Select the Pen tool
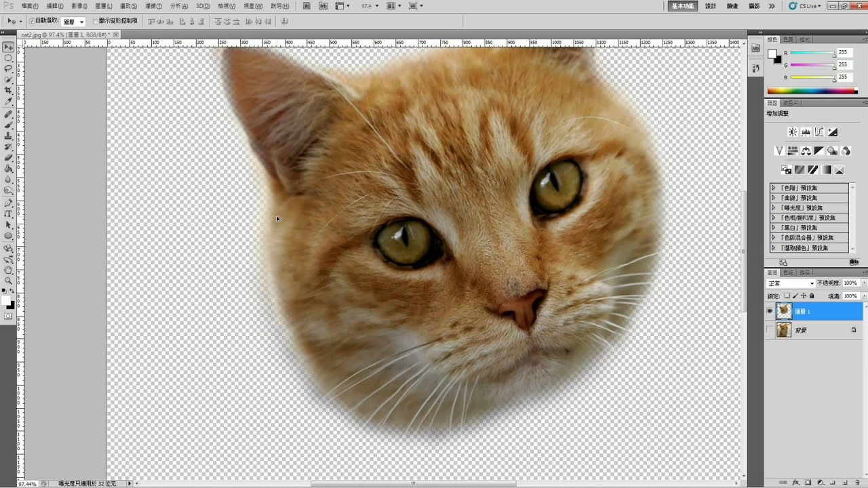Screen dimensions: 868x488 (x=8, y=203)
